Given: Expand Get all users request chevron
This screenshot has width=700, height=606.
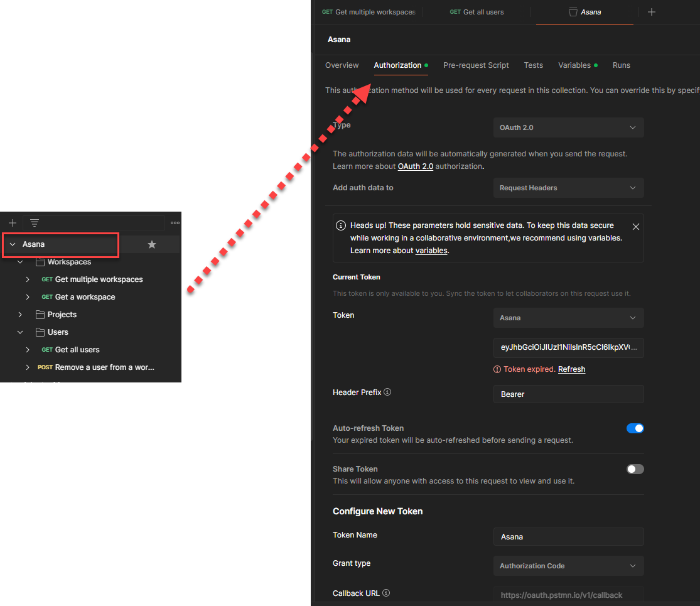Looking at the screenshot, I should 28,350.
